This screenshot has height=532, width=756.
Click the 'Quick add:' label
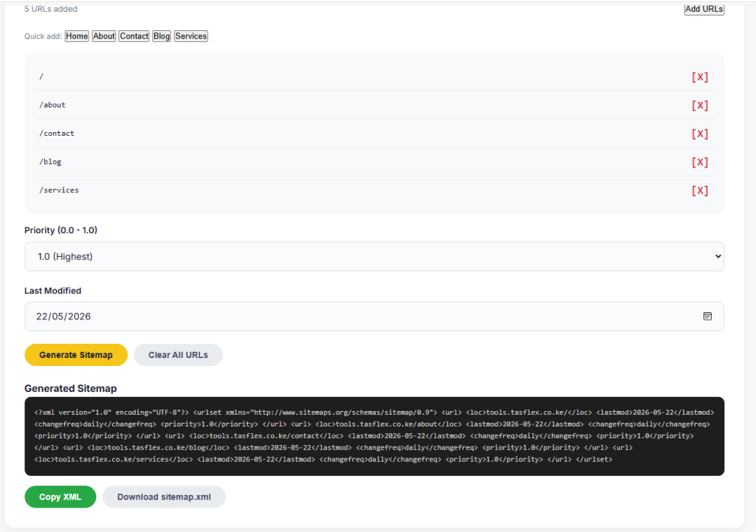(x=43, y=36)
